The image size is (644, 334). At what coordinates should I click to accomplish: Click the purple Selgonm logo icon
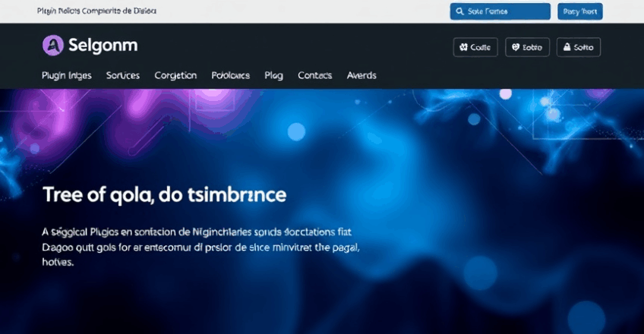(52, 46)
